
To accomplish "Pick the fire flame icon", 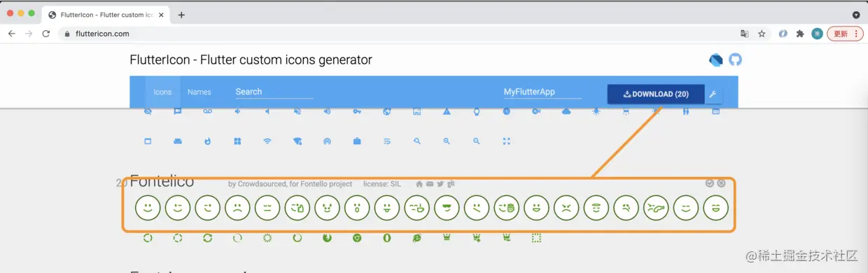I will click(207, 141).
